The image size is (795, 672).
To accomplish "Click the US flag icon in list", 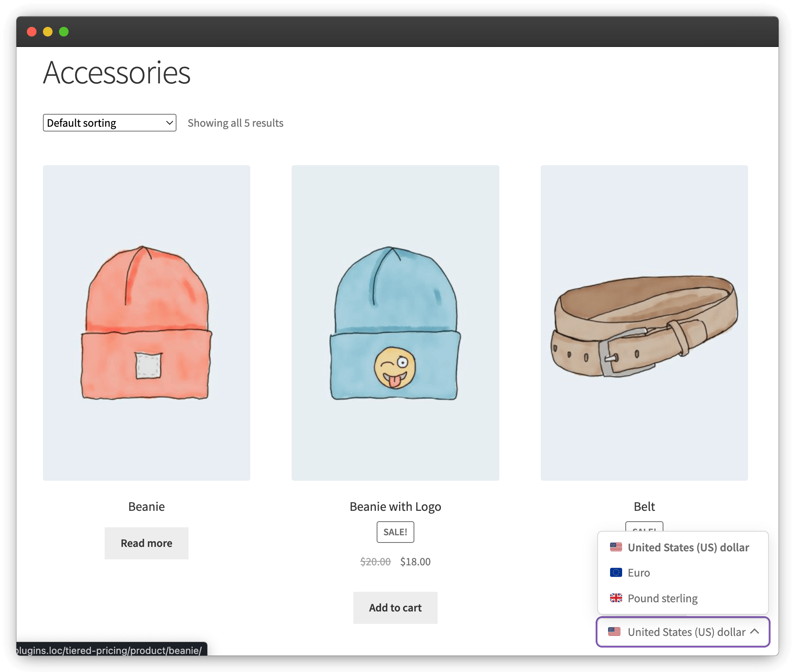I will pyautogui.click(x=616, y=547).
